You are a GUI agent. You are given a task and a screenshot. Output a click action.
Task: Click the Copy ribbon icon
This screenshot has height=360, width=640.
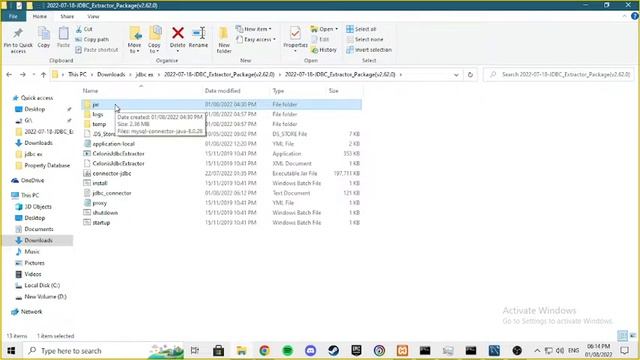point(44,38)
